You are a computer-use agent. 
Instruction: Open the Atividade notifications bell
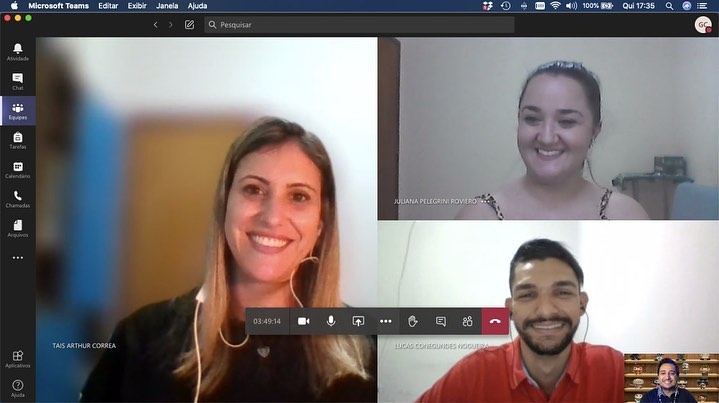(x=17, y=52)
